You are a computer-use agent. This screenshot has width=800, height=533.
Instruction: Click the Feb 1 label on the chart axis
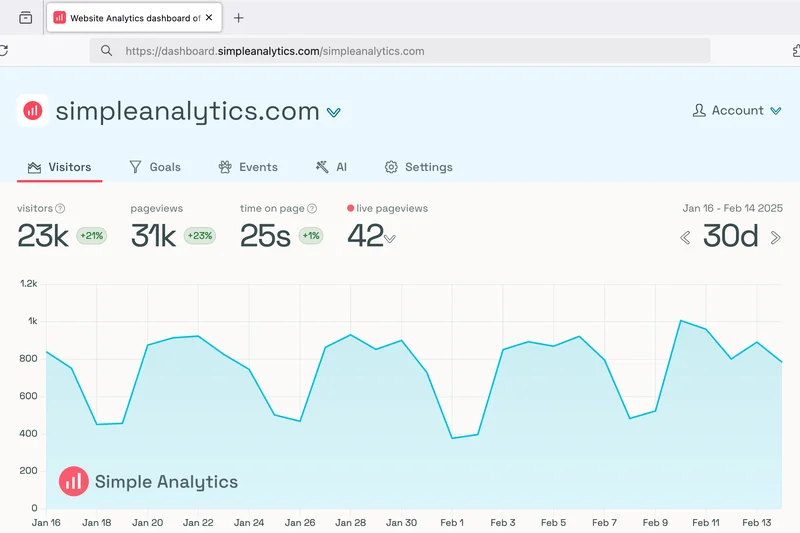click(452, 522)
